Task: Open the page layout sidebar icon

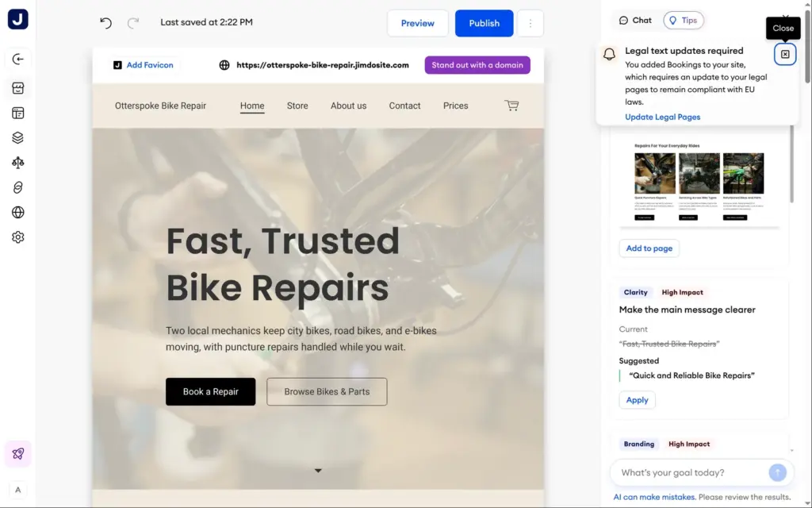Action: tap(17, 113)
